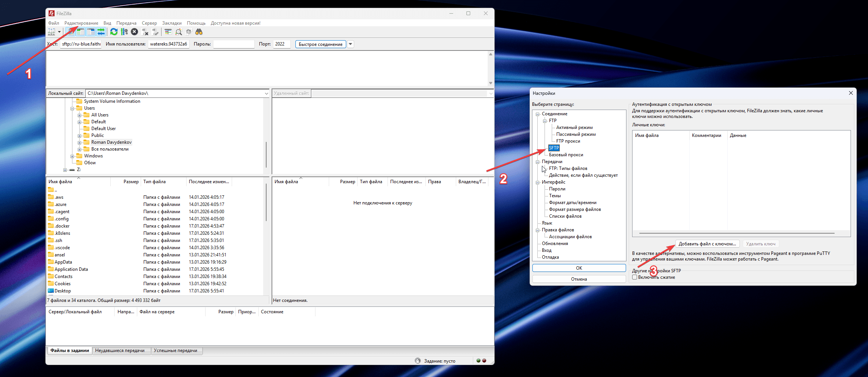Enable the 'Включить сжатие' checkbox
The height and width of the screenshot is (377, 868).
point(634,277)
